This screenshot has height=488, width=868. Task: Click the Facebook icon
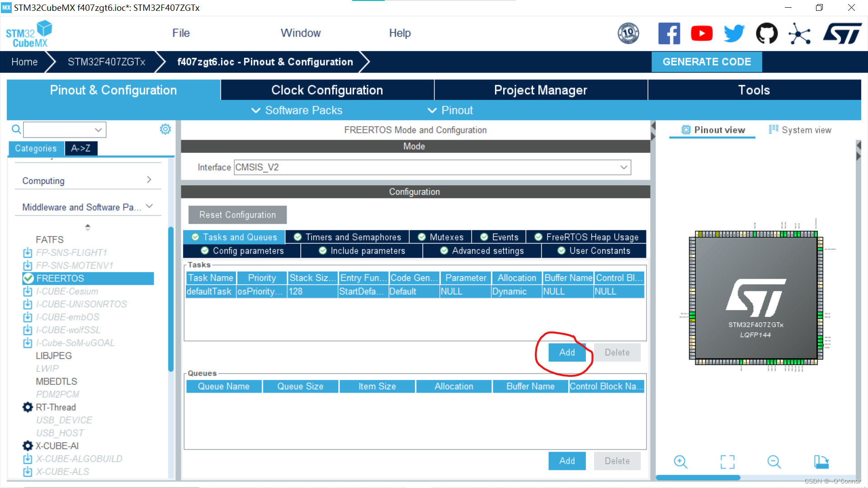[669, 33]
